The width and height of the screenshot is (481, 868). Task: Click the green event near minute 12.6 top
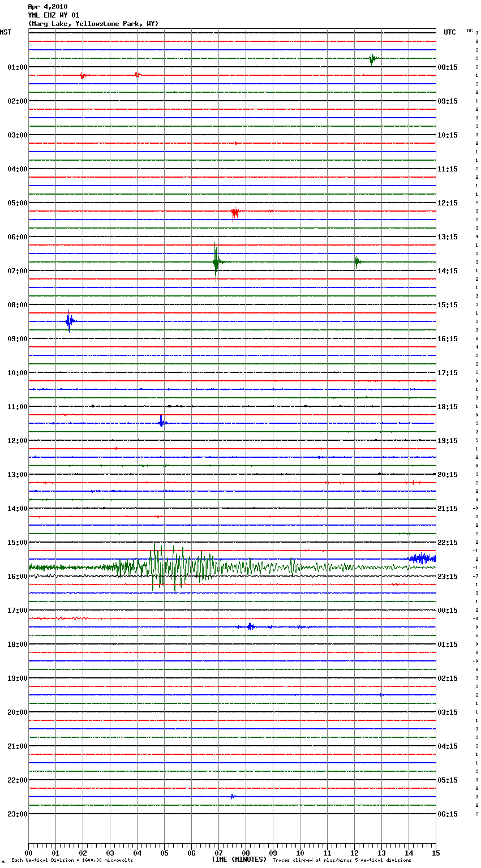[x=372, y=58]
